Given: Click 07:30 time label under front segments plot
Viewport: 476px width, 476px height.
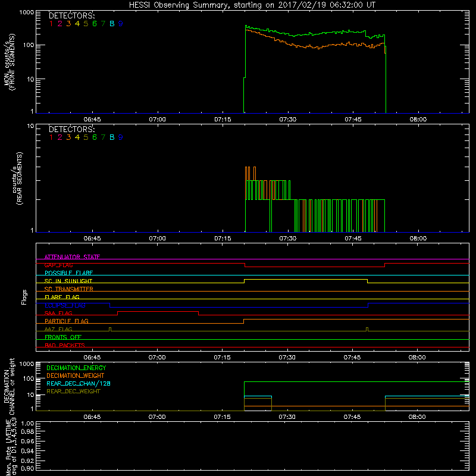Looking at the screenshot, I should click(x=288, y=120).
